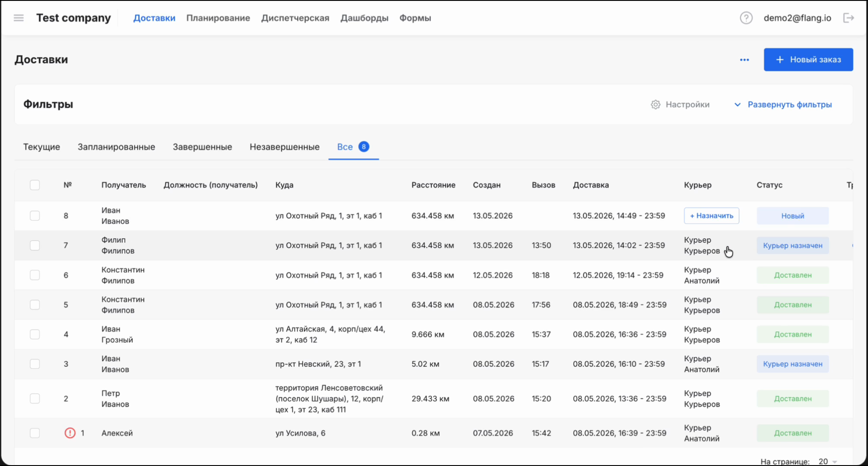868x466 pixels.
Task: Open the Доставки navigation item
Action: click(154, 18)
